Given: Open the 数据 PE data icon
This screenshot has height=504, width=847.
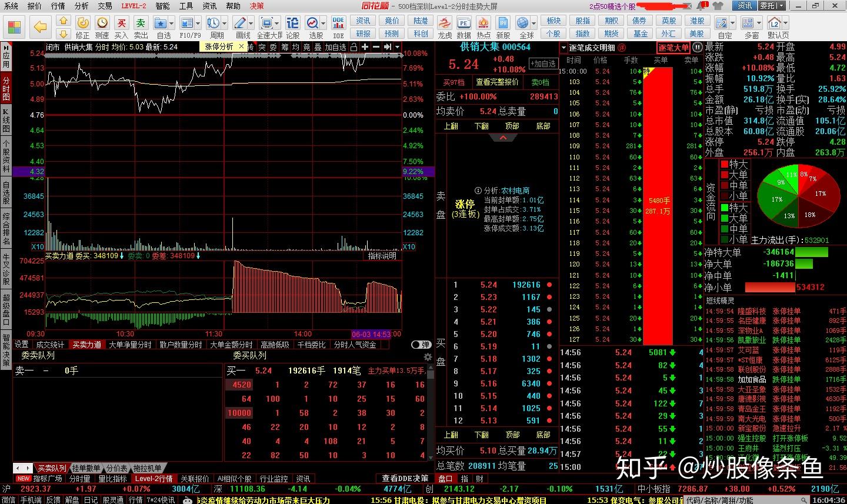Looking at the screenshot, I should coord(463,23).
